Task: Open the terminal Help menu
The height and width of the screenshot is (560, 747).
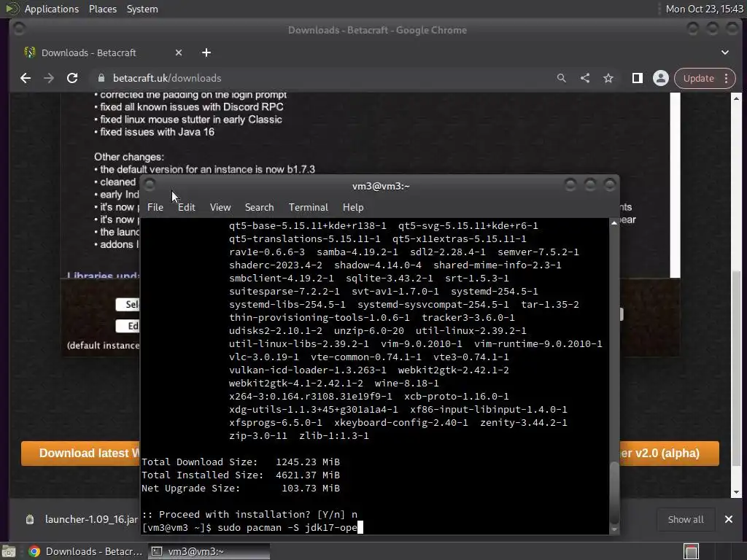Action: click(353, 208)
